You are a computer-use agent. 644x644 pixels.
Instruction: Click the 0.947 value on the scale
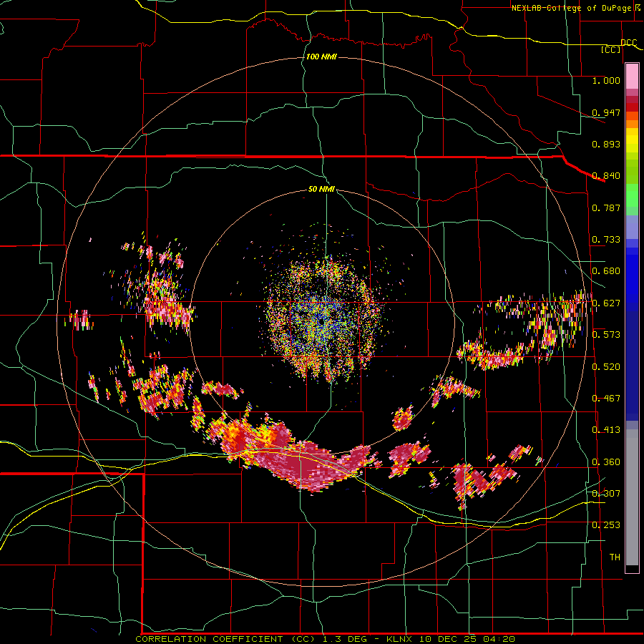tap(606, 112)
